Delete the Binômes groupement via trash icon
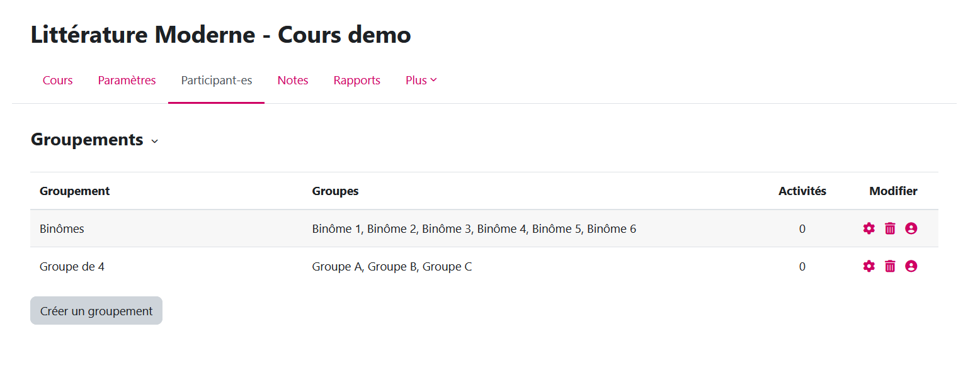This screenshot has width=980, height=375. (890, 228)
